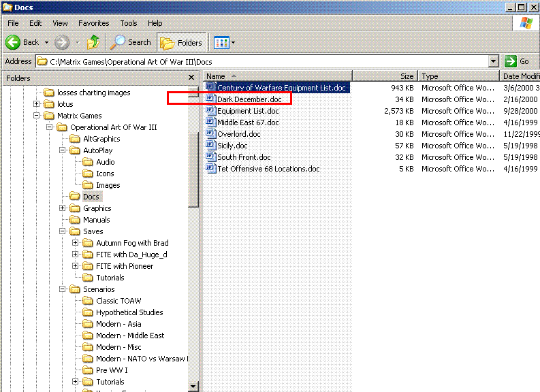Sort files by Size column header
Viewport: 540px width, 392px height.
point(385,76)
